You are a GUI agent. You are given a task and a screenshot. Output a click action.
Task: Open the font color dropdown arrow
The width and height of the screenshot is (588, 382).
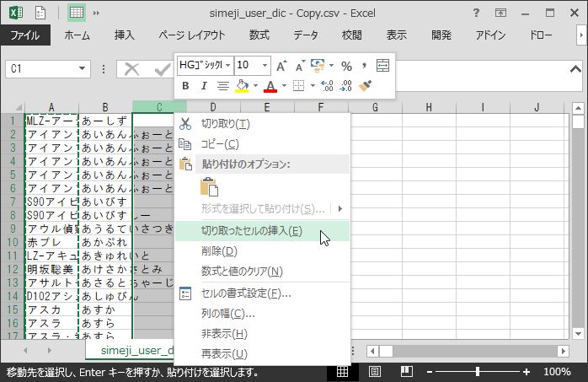click(284, 86)
